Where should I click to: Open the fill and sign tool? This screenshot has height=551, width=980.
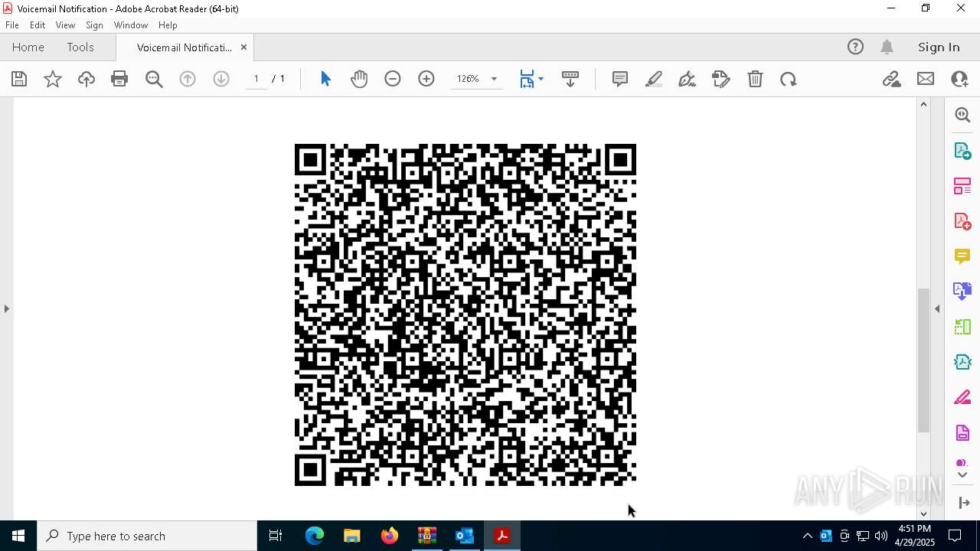pos(721,79)
